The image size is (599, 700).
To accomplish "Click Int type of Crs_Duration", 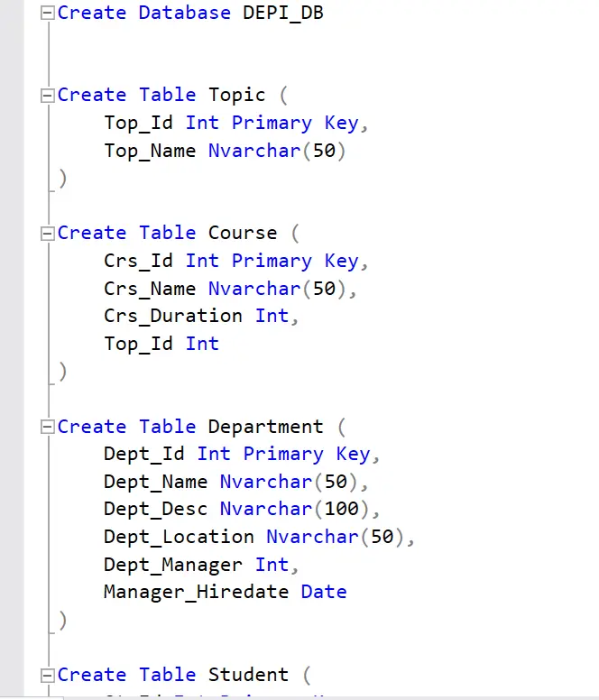I will tap(272, 316).
